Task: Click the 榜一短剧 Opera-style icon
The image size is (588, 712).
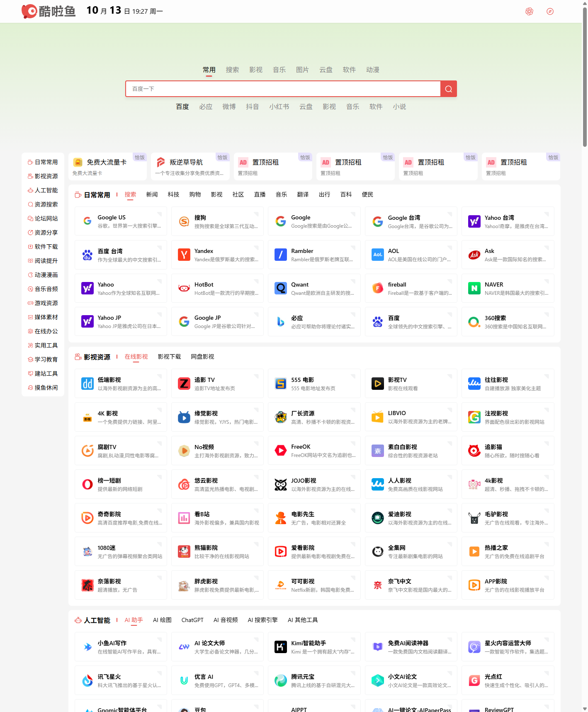Action: (x=87, y=484)
